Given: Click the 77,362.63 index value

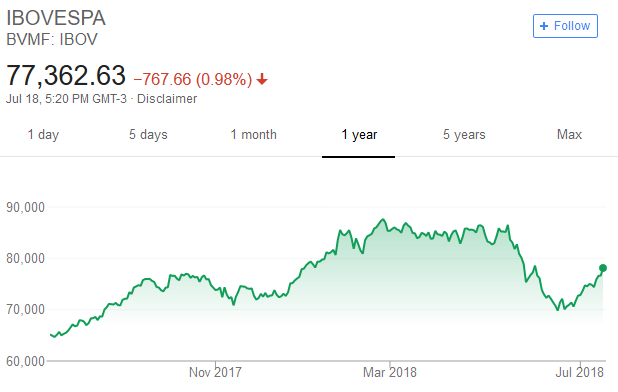Looking at the screenshot, I should point(66,76).
